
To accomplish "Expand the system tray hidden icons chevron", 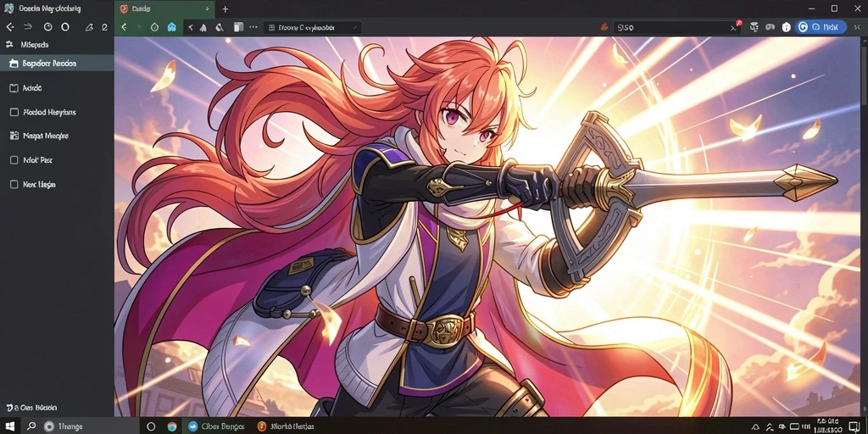I will (757, 426).
